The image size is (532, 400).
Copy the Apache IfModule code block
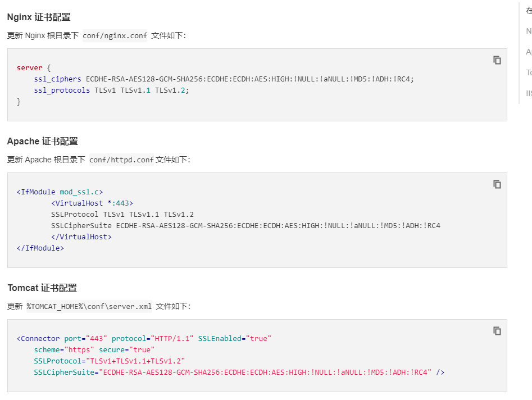497,184
